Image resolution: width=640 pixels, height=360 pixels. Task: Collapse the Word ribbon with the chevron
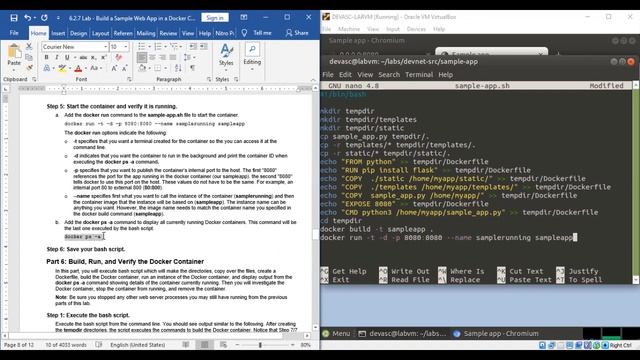click(x=313, y=80)
